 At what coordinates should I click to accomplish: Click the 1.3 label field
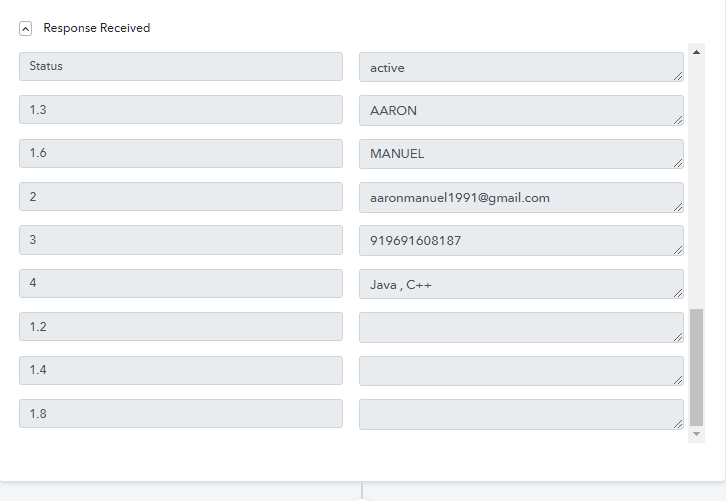tap(180, 110)
